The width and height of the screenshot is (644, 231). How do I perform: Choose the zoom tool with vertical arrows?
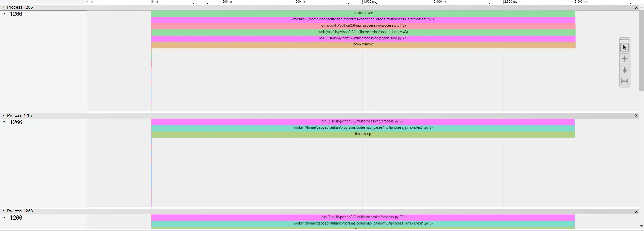[x=624, y=70]
